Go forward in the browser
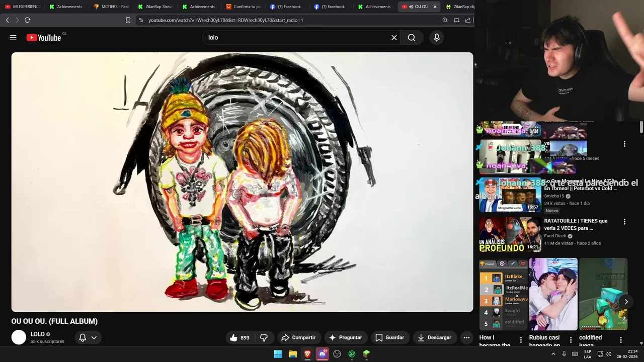644x362 pixels. tap(17, 20)
